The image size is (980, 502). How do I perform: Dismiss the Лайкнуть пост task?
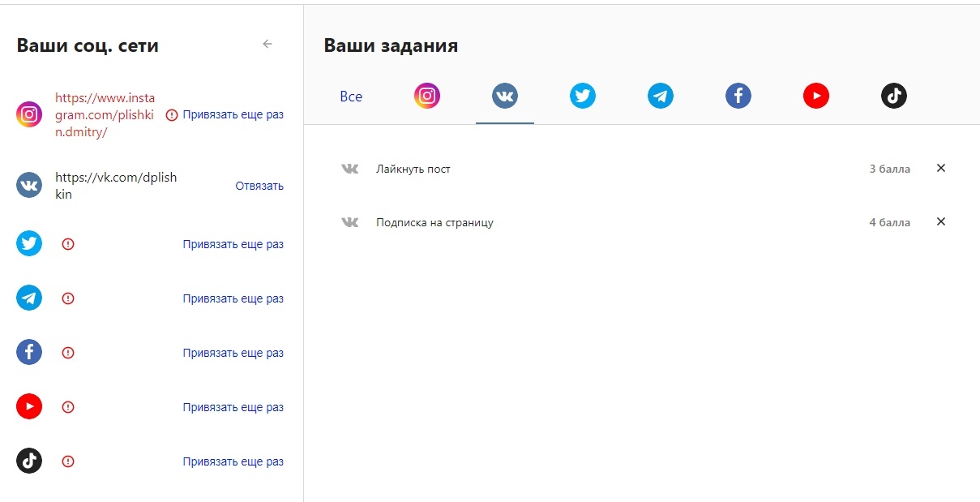coord(941,169)
